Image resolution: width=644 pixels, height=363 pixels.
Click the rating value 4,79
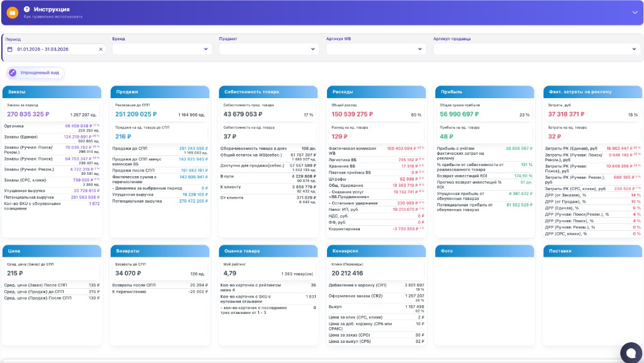[x=230, y=273]
